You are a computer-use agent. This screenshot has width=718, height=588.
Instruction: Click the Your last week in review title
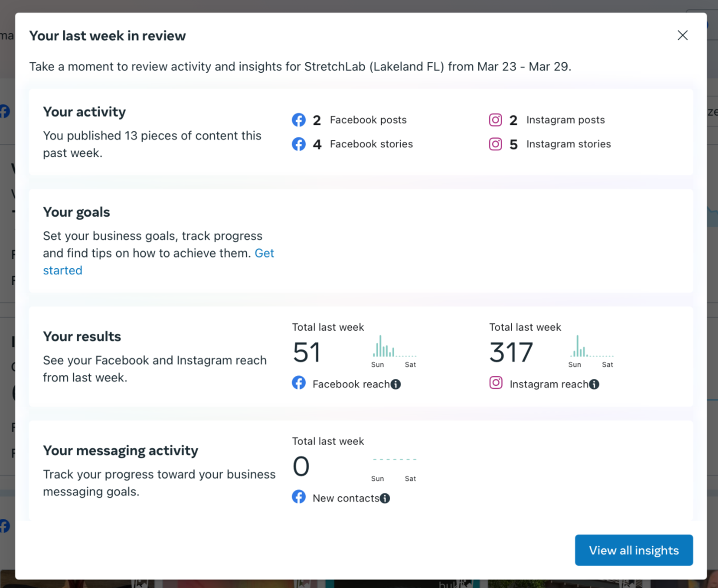(x=108, y=36)
